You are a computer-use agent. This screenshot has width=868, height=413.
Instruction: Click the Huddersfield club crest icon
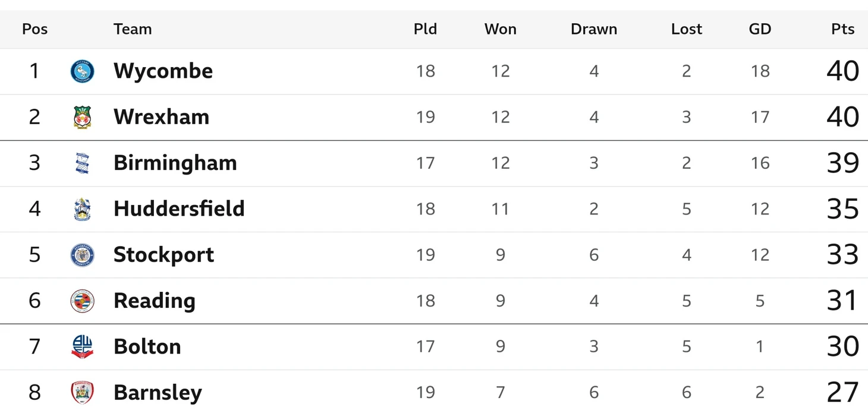(x=82, y=209)
